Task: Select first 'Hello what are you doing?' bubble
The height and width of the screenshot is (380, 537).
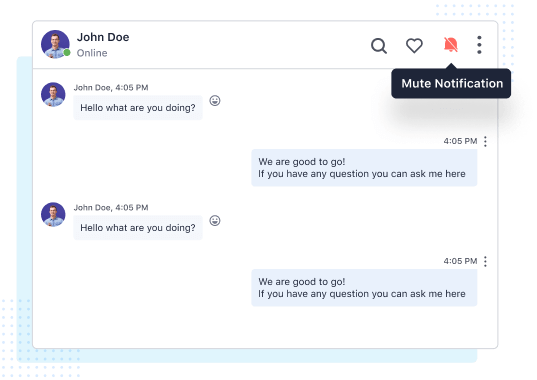Action: [x=138, y=108]
